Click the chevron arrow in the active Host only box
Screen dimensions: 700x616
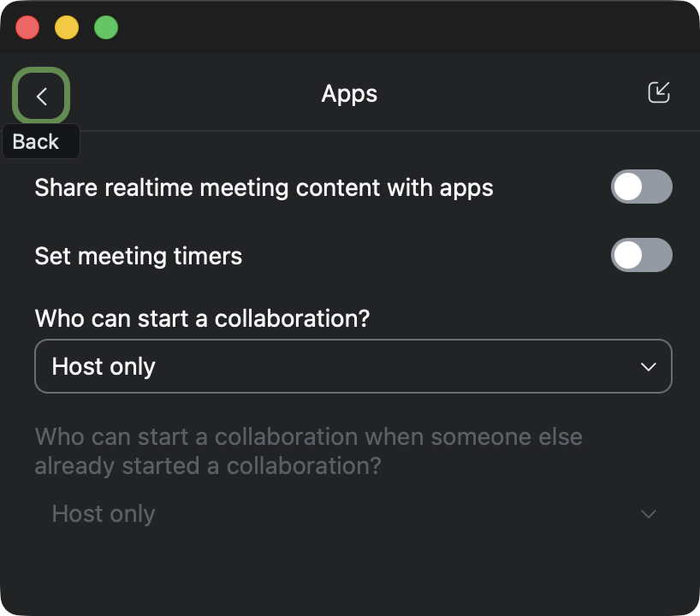[648, 367]
